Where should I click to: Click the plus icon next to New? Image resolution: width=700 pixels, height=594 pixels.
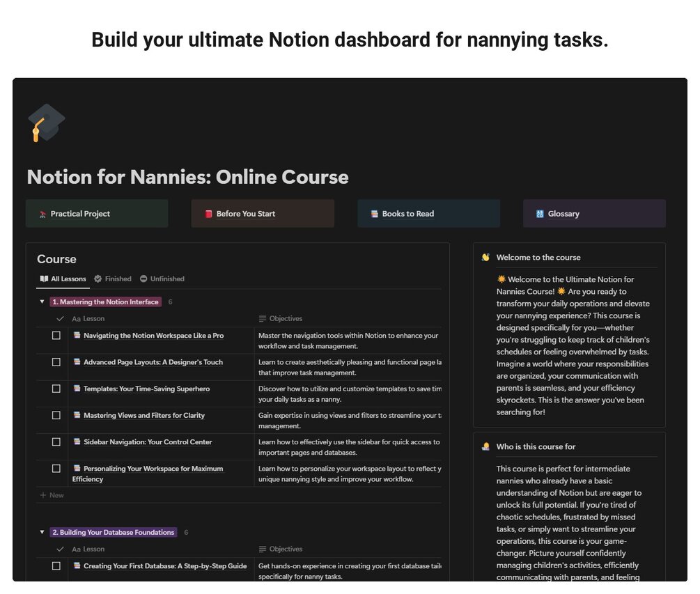coord(43,495)
